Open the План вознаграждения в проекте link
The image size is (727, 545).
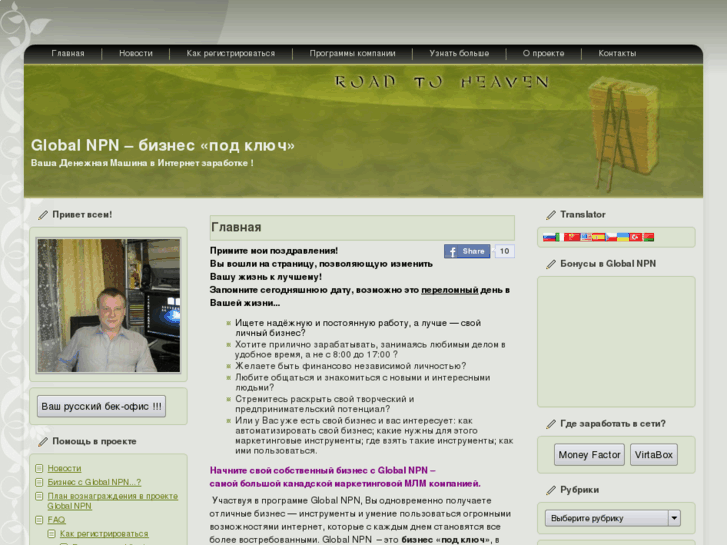[113, 501]
